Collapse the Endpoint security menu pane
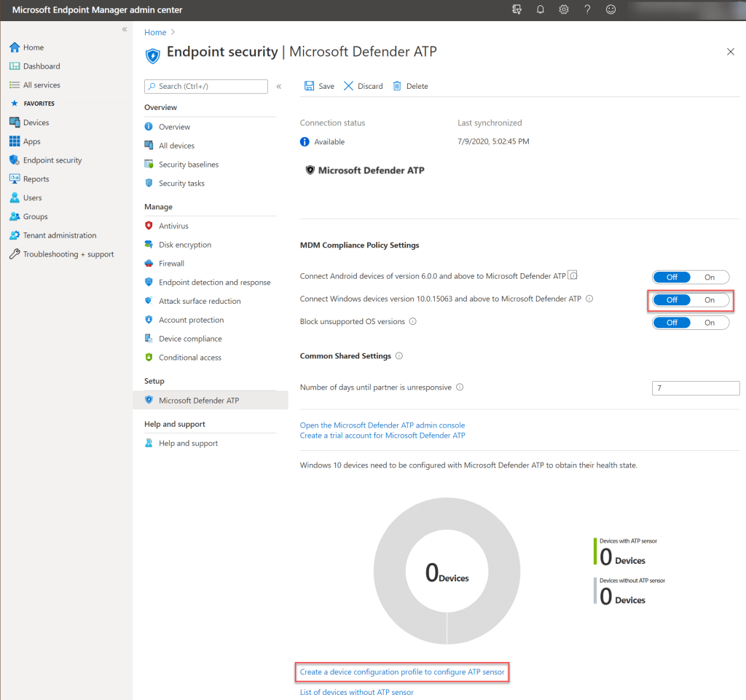This screenshot has width=746, height=700. coord(278,86)
